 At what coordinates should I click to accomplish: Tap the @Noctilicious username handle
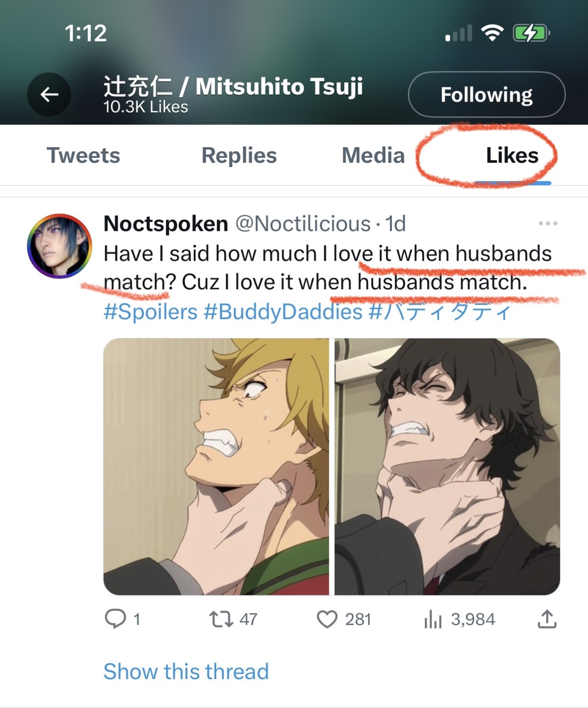303,224
